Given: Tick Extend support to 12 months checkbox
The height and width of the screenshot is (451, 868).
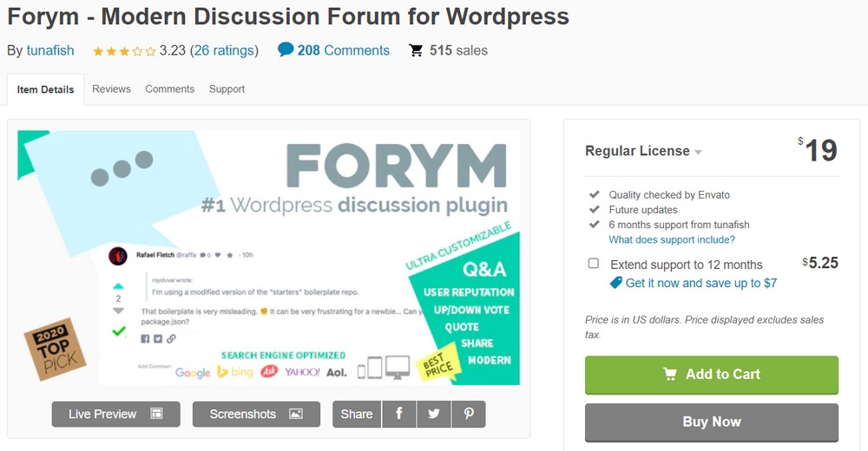Looking at the screenshot, I should 594,264.
